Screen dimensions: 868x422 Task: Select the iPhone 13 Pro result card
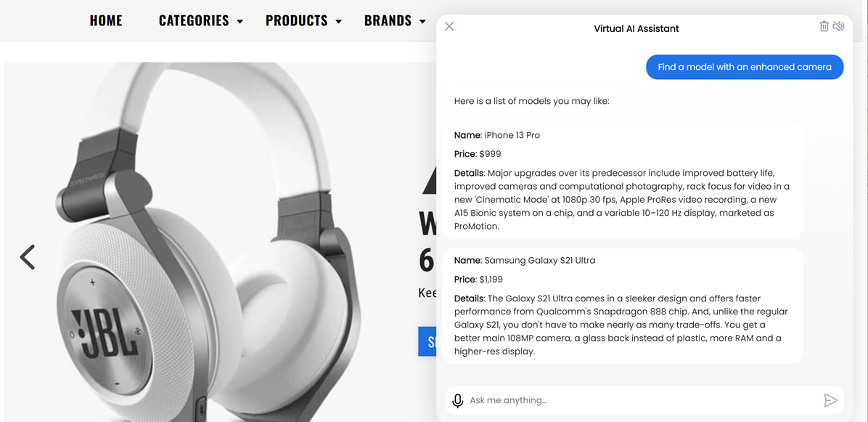point(623,180)
